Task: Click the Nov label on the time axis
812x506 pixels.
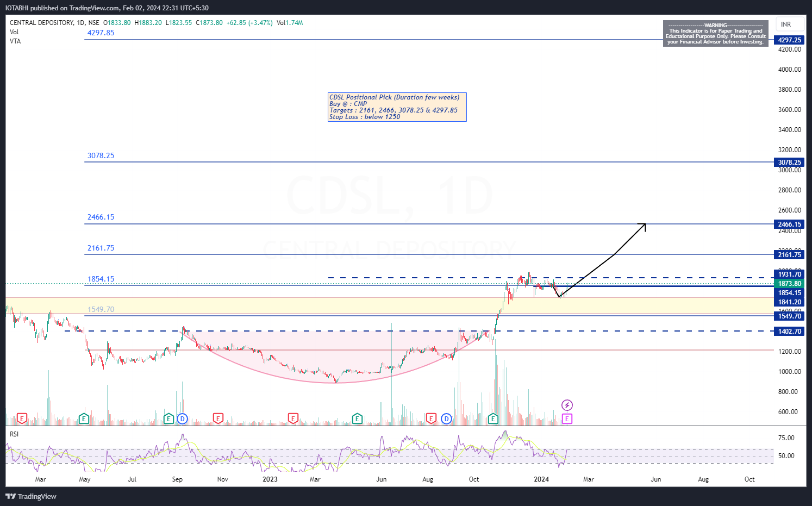Action: [x=223, y=479]
